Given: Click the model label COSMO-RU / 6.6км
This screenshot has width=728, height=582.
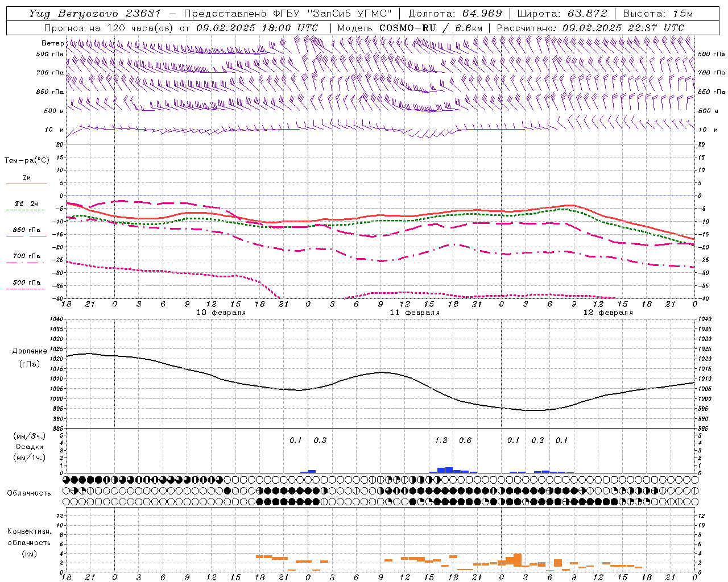Looking at the screenshot, I should 431,27.
